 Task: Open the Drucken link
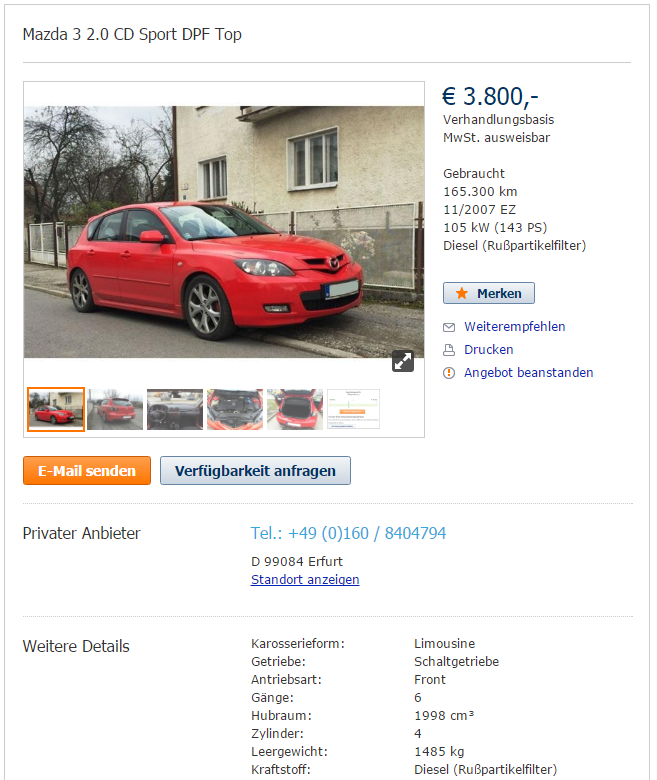pyautogui.click(x=488, y=350)
